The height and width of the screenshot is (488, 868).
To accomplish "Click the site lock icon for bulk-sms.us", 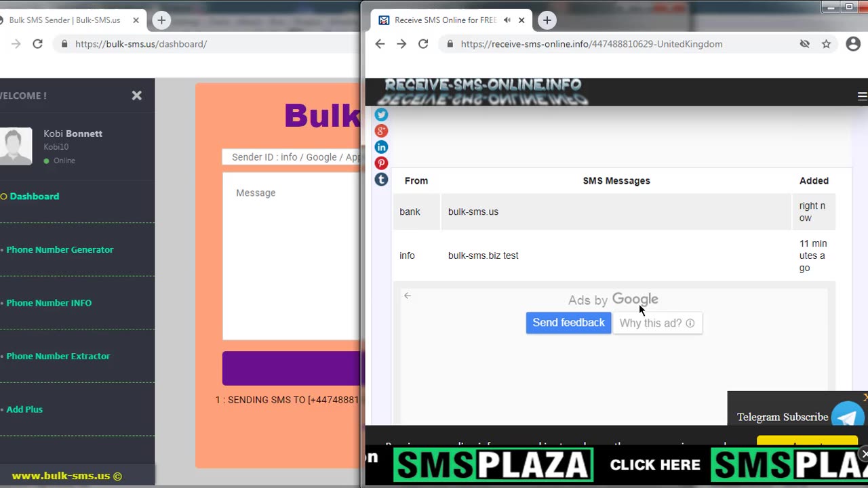I will point(64,44).
